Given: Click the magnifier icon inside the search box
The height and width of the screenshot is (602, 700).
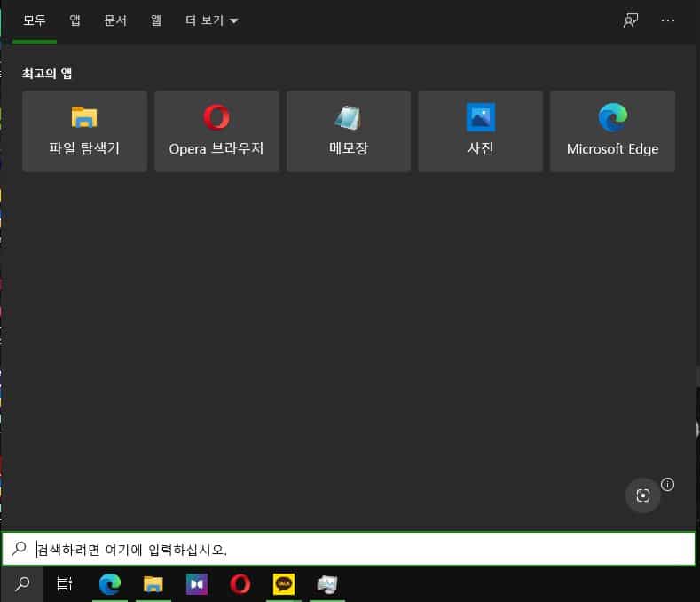Looking at the screenshot, I should pos(20,548).
